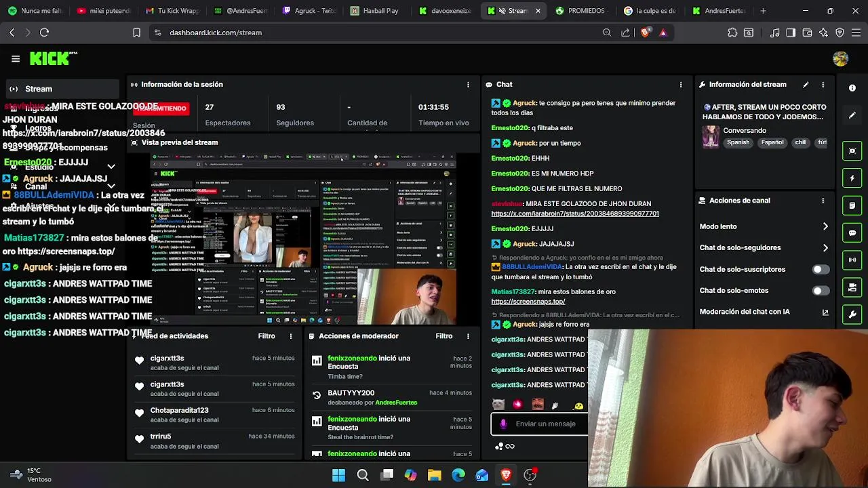Toggle the wrench tools icon in right sidebar
The width and height of the screenshot is (868, 488).
(852, 315)
